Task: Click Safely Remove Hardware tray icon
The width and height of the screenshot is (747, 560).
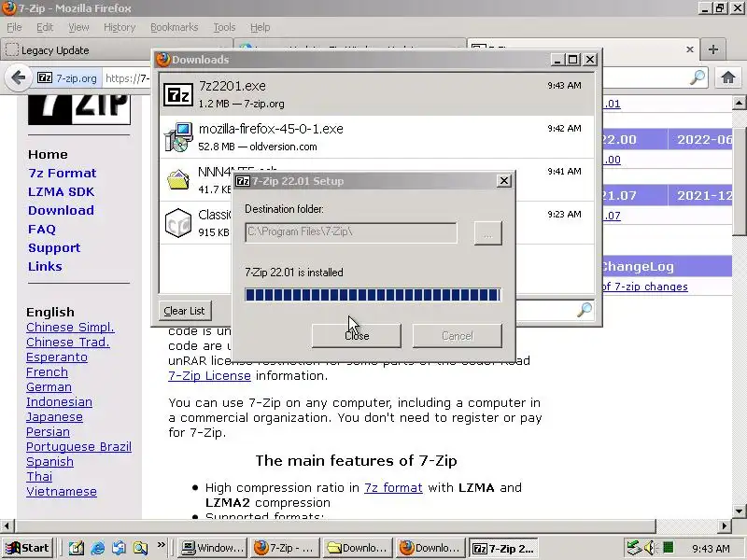Action: 634,548
